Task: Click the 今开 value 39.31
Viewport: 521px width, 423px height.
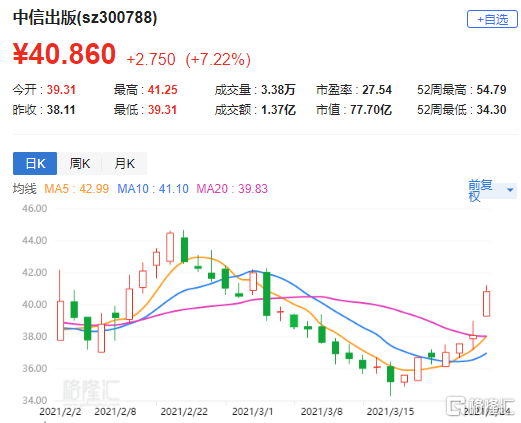Action: 61,90
